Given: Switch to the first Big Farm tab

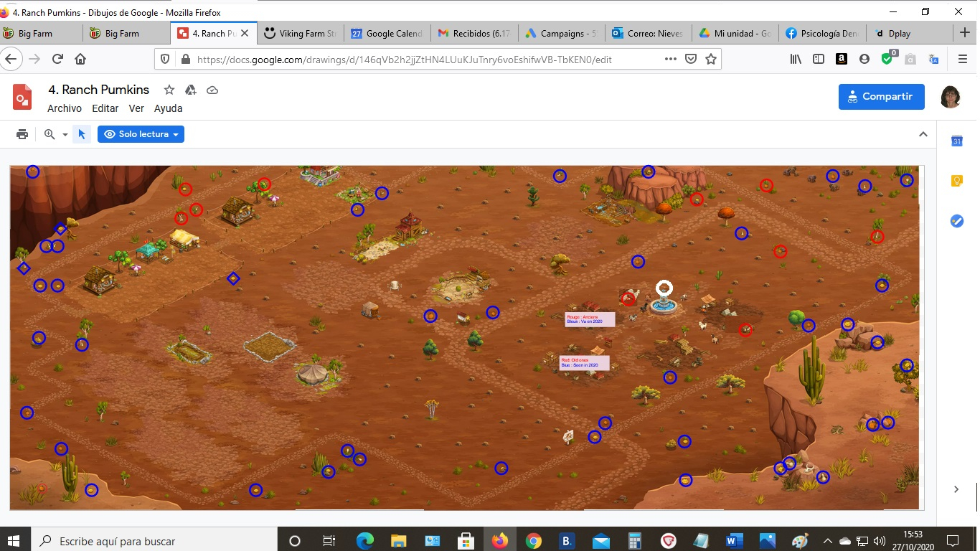Looking at the screenshot, I should 42,33.
